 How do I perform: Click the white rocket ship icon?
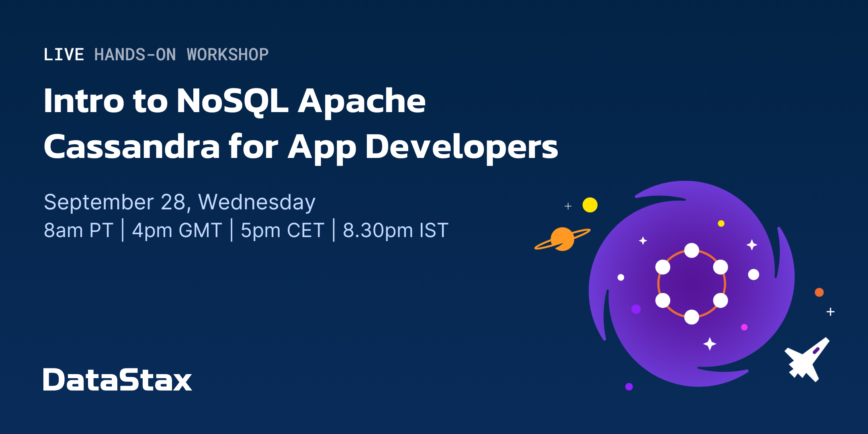(806, 360)
